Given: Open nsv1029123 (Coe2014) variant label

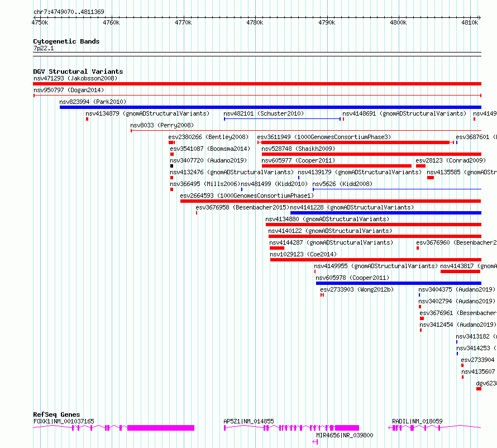Looking at the screenshot, I should (x=303, y=254).
